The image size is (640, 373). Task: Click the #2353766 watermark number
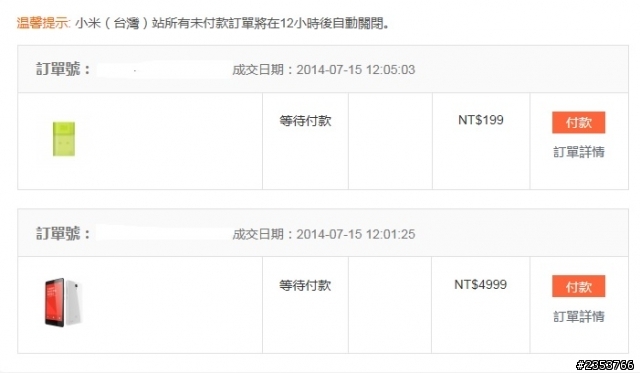pyautogui.click(x=604, y=364)
